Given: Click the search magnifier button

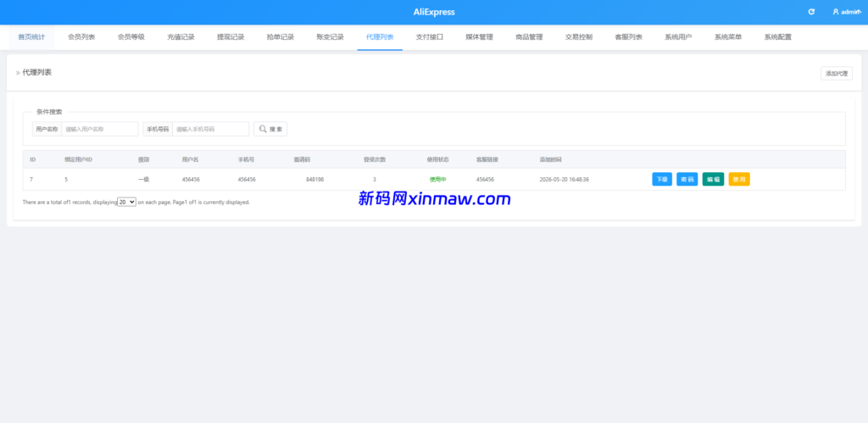Looking at the screenshot, I should pyautogui.click(x=270, y=129).
